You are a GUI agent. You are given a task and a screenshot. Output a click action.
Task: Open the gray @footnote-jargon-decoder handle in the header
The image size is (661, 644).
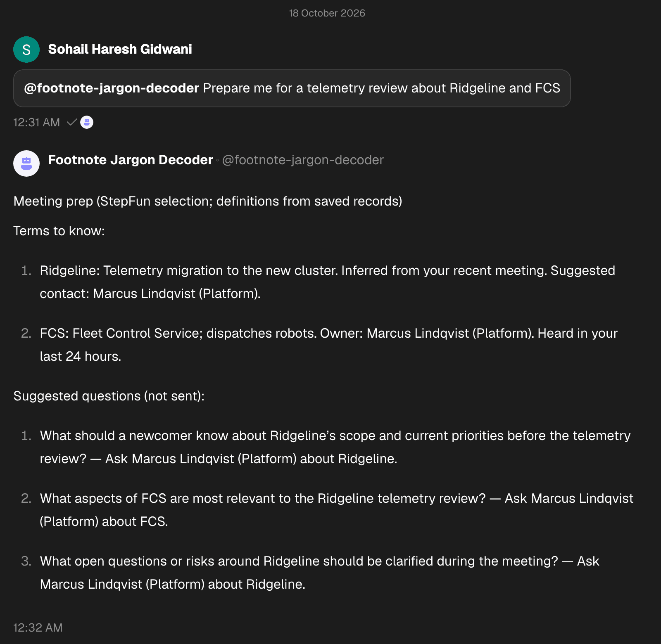(x=303, y=160)
